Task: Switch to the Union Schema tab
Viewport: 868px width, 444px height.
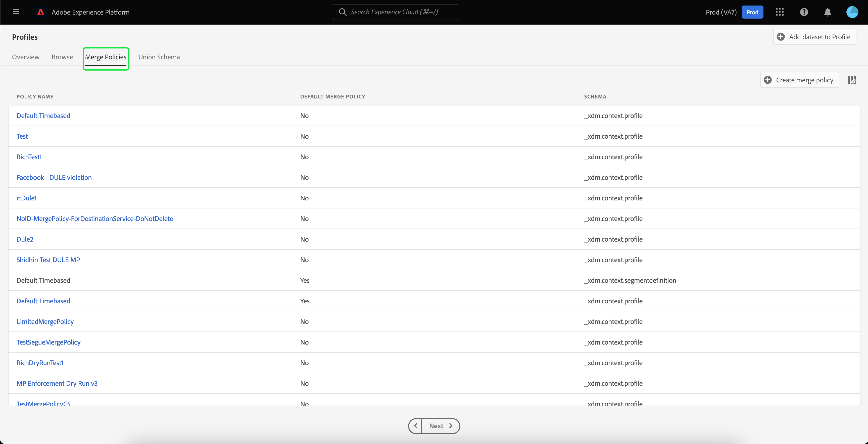Action: 159,57
